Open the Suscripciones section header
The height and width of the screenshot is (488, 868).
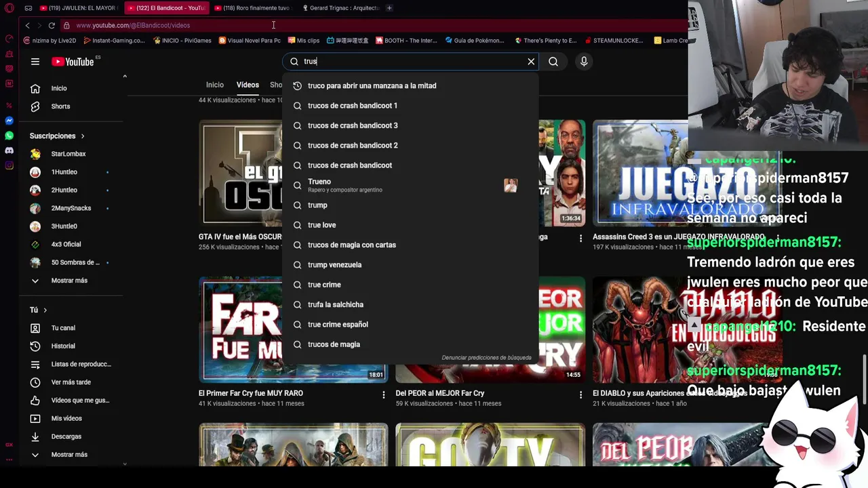tap(57, 136)
